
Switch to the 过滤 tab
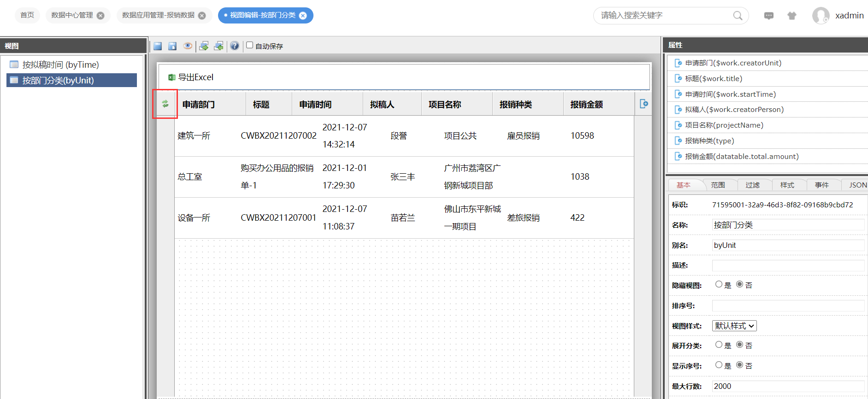tap(752, 185)
